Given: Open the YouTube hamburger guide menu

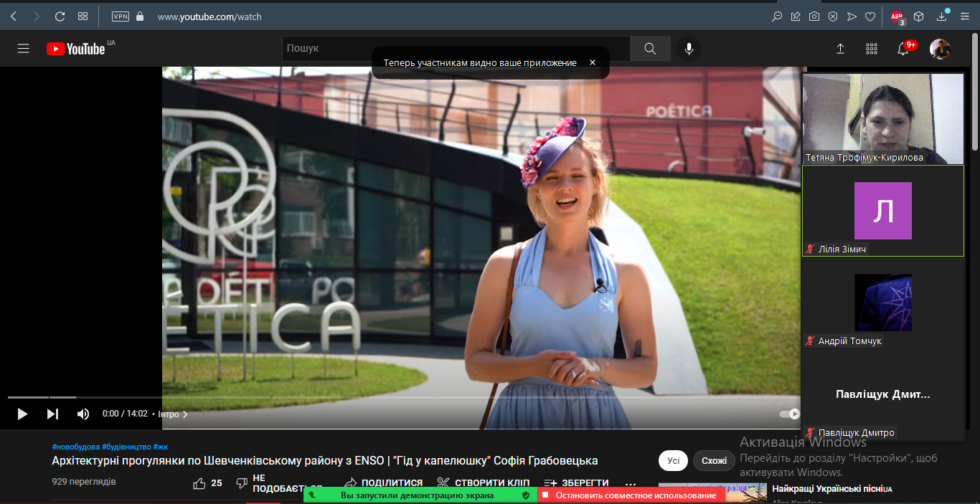Looking at the screenshot, I should (24, 49).
